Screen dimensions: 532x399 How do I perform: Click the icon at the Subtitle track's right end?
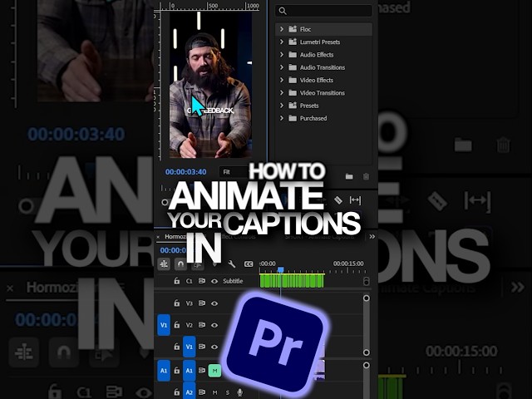tap(366, 281)
